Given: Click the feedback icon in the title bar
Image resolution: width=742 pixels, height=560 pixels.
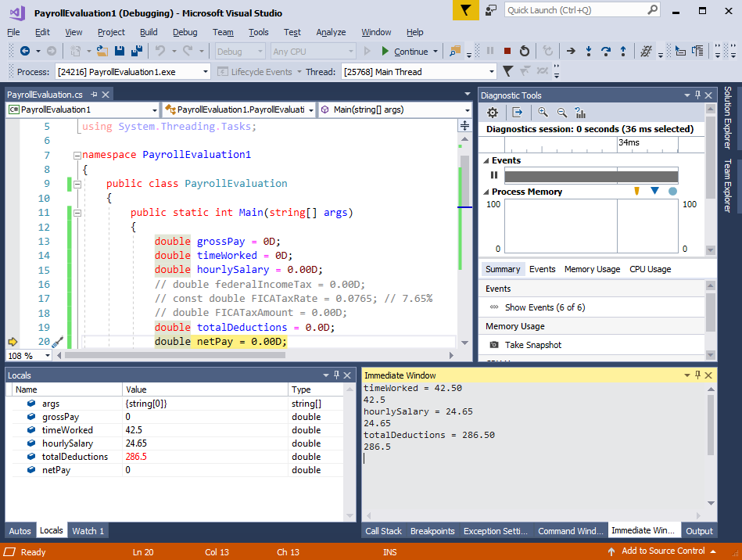Looking at the screenshot, I should 491,10.
